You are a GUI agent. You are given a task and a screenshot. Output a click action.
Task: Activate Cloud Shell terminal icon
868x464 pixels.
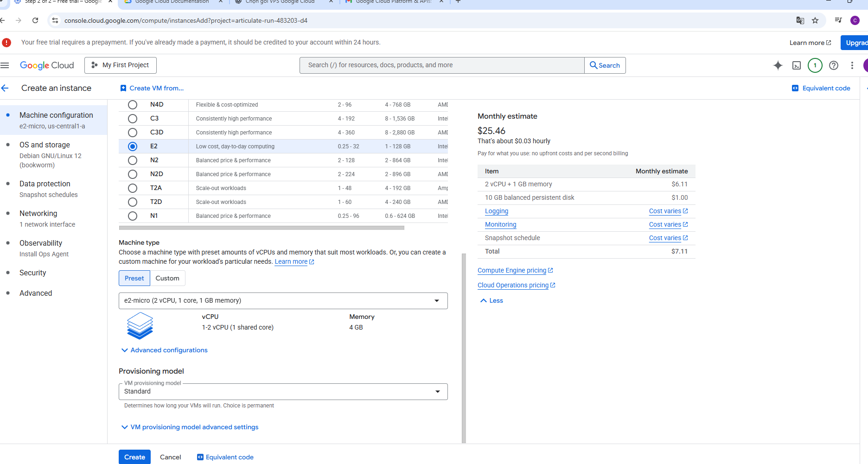tap(797, 65)
